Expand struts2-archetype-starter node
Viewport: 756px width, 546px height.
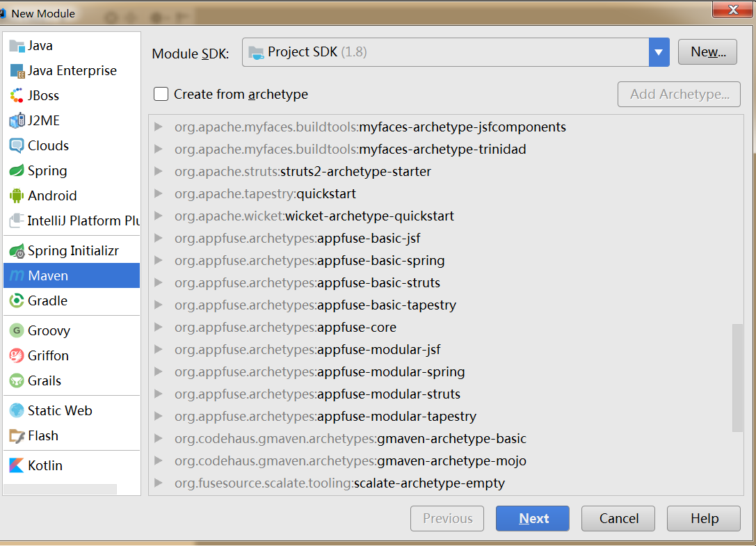pyautogui.click(x=158, y=171)
